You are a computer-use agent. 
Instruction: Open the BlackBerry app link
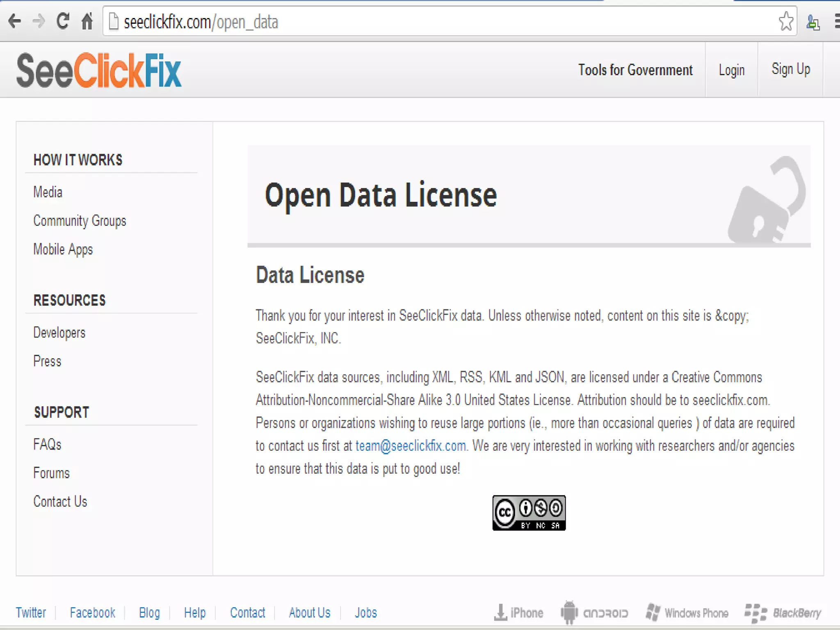coord(783,613)
